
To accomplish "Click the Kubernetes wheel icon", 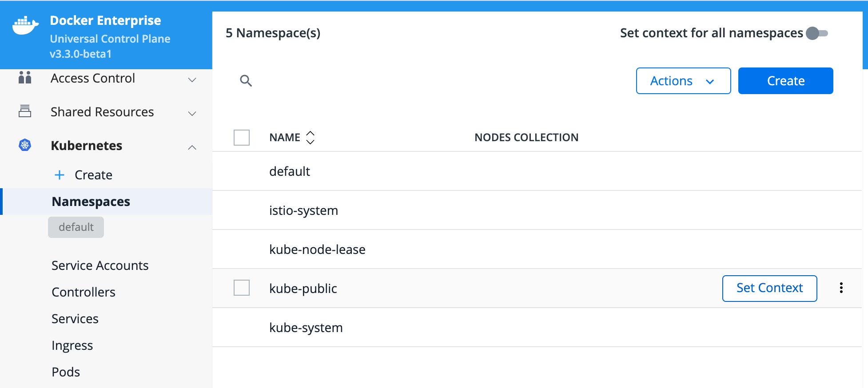I will click(25, 145).
